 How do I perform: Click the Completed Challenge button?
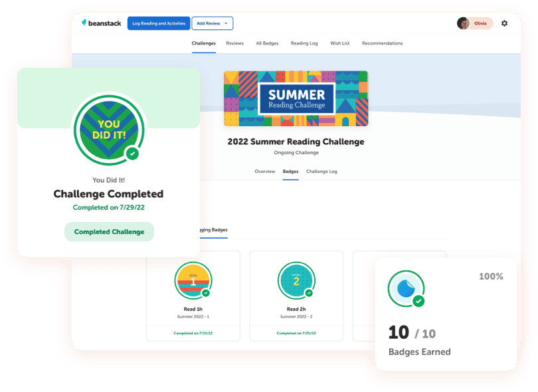(x=109, y=232)
